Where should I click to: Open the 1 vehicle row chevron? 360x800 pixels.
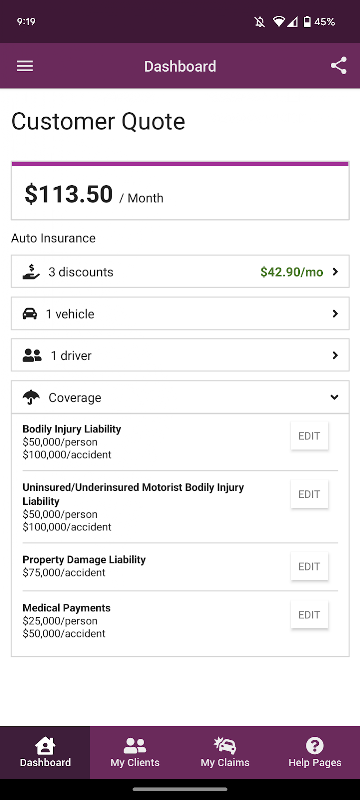[335, 314]
